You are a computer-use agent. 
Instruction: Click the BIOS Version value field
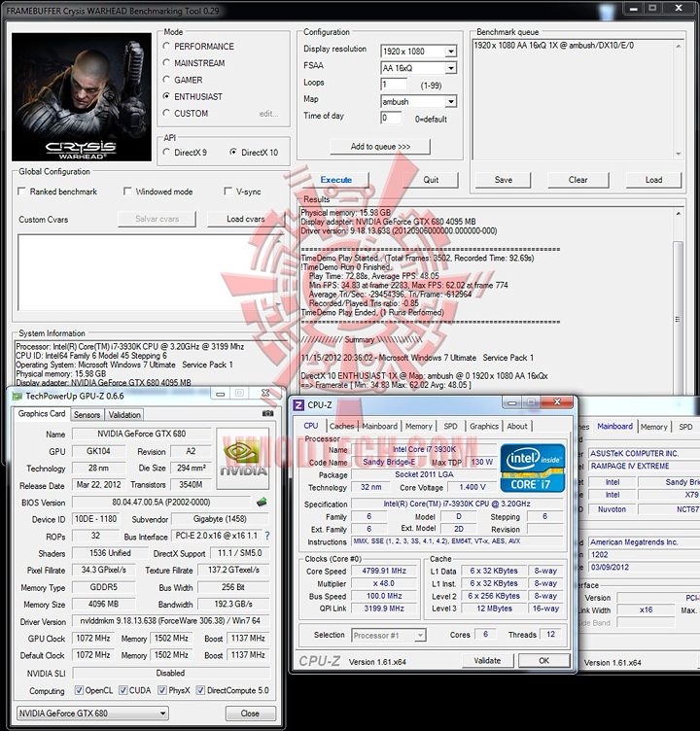161,503
